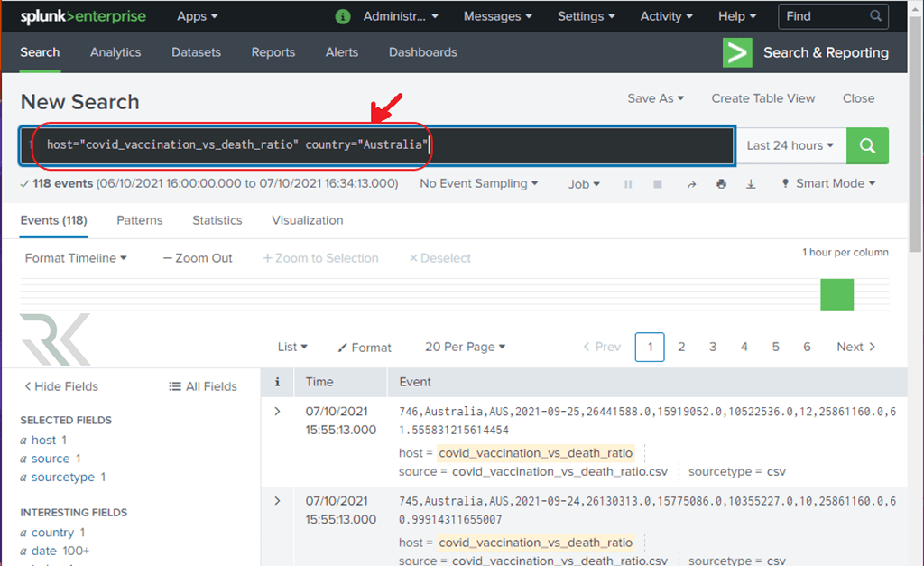Open the Messages menu

tap(498, 16)
